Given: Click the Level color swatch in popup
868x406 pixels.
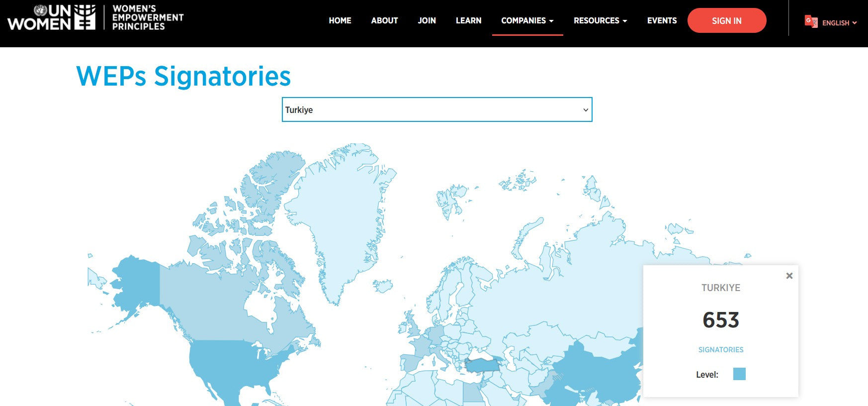Looking at the screenshot, I should [739, 374].
